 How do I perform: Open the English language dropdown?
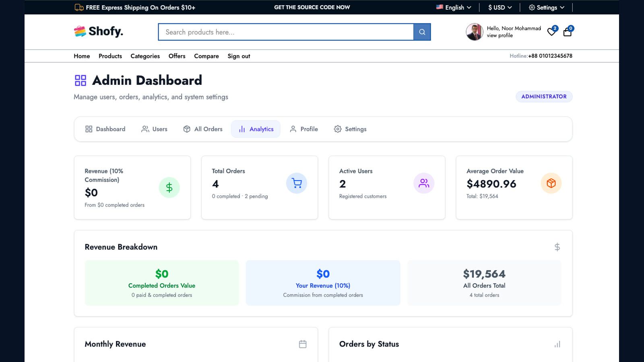(454, 7)
